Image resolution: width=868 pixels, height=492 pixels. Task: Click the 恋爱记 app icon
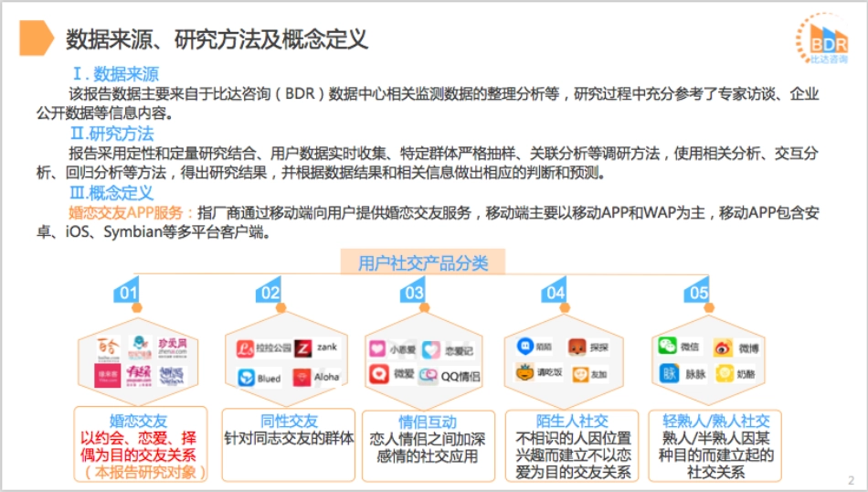[431, 349]
